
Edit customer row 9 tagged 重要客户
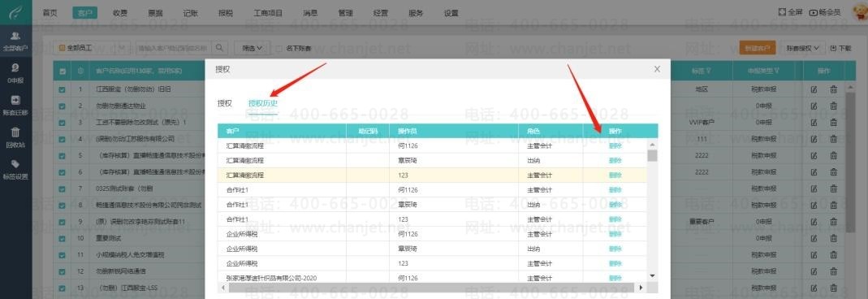(x=814, y=222)
